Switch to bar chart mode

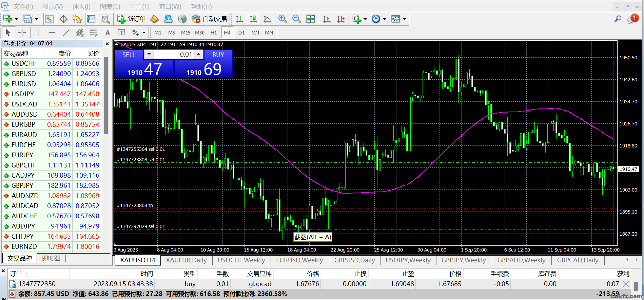pos(239,19)
